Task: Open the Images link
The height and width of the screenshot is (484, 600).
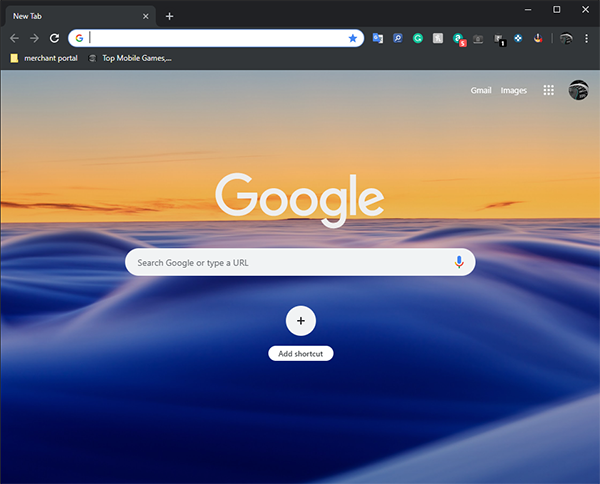Action: point(513,90)
